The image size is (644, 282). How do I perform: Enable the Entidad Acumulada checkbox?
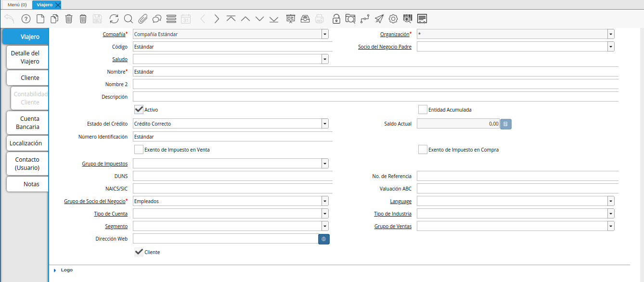click(x=423, y=110)
